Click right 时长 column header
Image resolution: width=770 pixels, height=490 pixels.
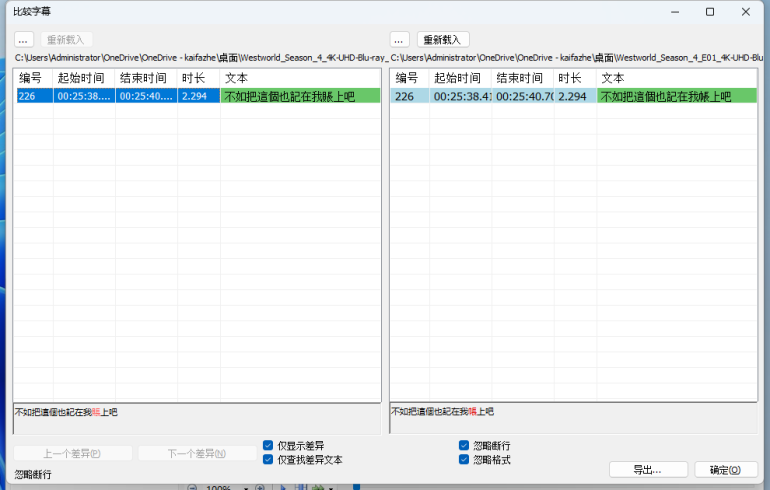click(575, 78)
